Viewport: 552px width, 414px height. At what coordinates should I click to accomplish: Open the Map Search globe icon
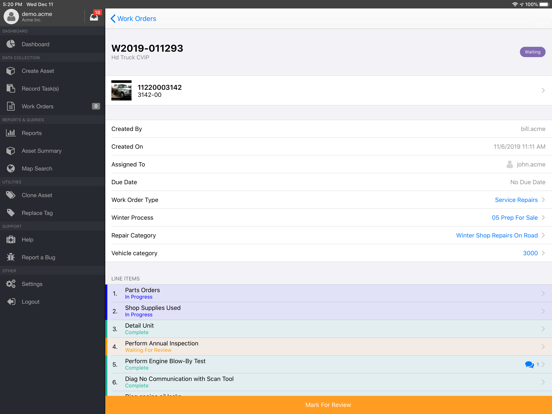(11, 168)
